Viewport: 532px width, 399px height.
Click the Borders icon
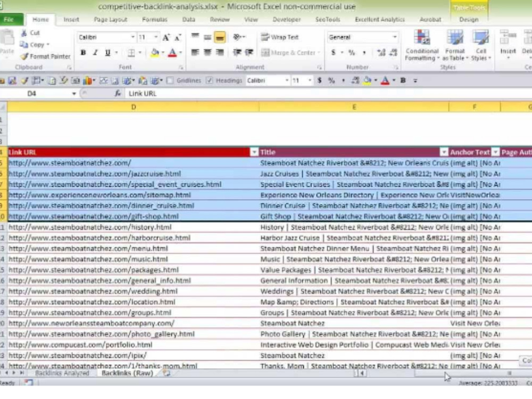click(131, 53)
